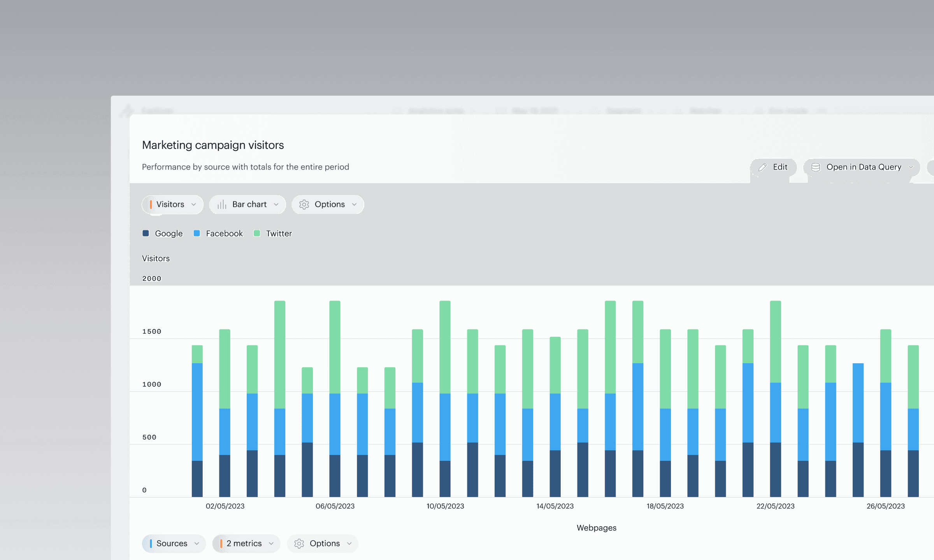The width and height of the screenshot is (934, 560).
Task: Open the 2 metrics dropdown chevron
Action: [271, 544]
